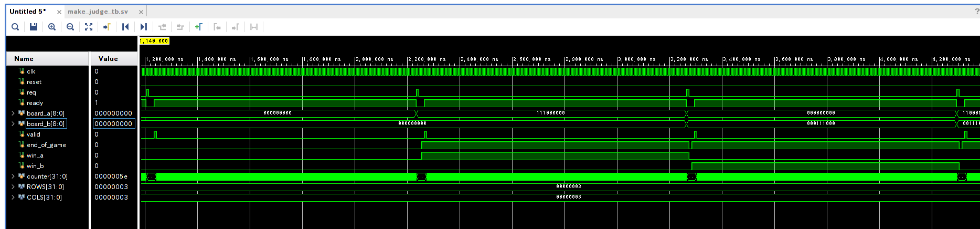Click ROWS waveform value 00000003

click(569, 186)
